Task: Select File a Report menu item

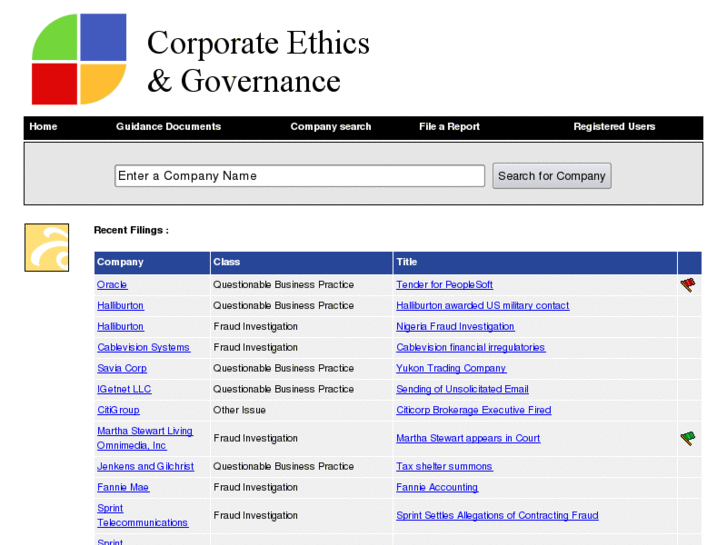Action: 449,127
